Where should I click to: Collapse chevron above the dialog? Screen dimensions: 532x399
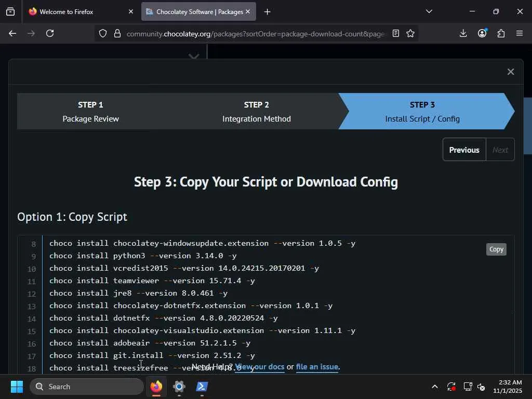click(x=194, y=56)
